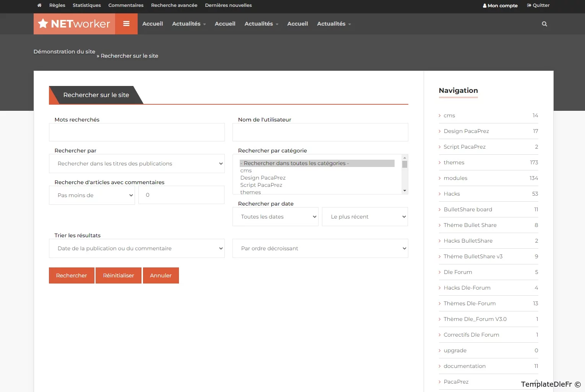Focus the Mots recherchés text field
This screenshot has height=392, width=585.
[137, 132]
